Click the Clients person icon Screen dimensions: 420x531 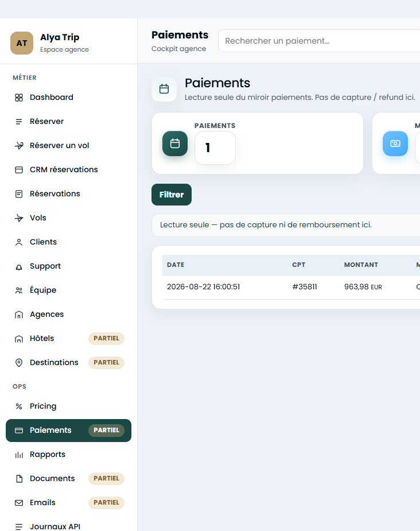tap(19, 242)
